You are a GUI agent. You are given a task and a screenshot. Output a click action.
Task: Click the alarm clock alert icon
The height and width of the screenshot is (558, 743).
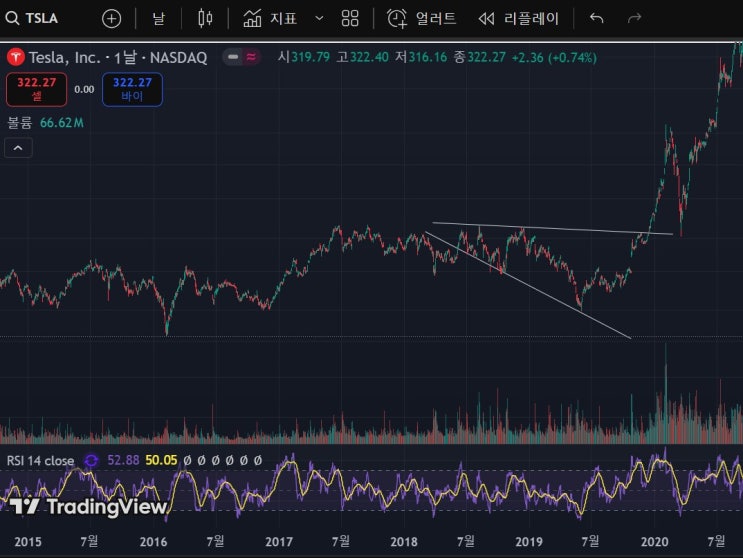397,18
